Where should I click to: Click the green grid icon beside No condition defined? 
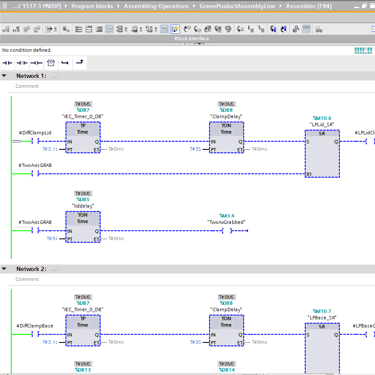pos(363,51)
